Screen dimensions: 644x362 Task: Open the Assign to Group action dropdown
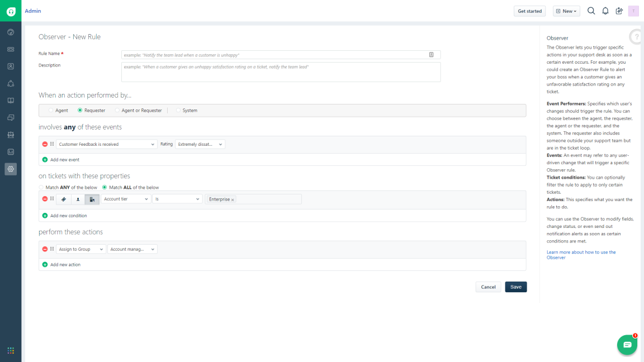tap(80, 249)
